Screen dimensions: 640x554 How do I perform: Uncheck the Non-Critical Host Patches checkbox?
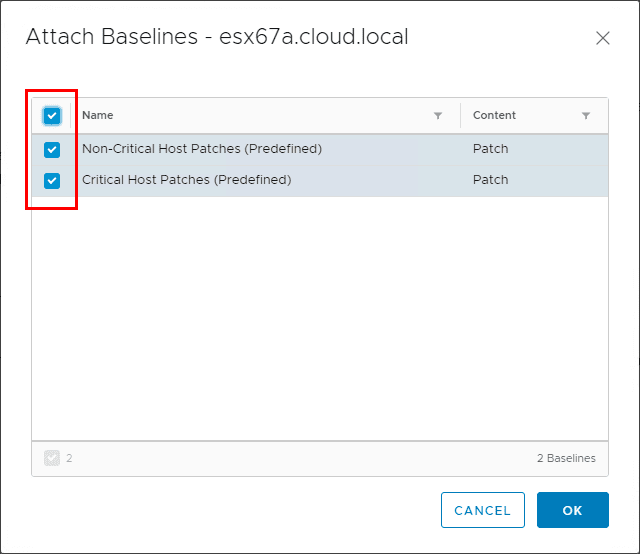point(52,150)
